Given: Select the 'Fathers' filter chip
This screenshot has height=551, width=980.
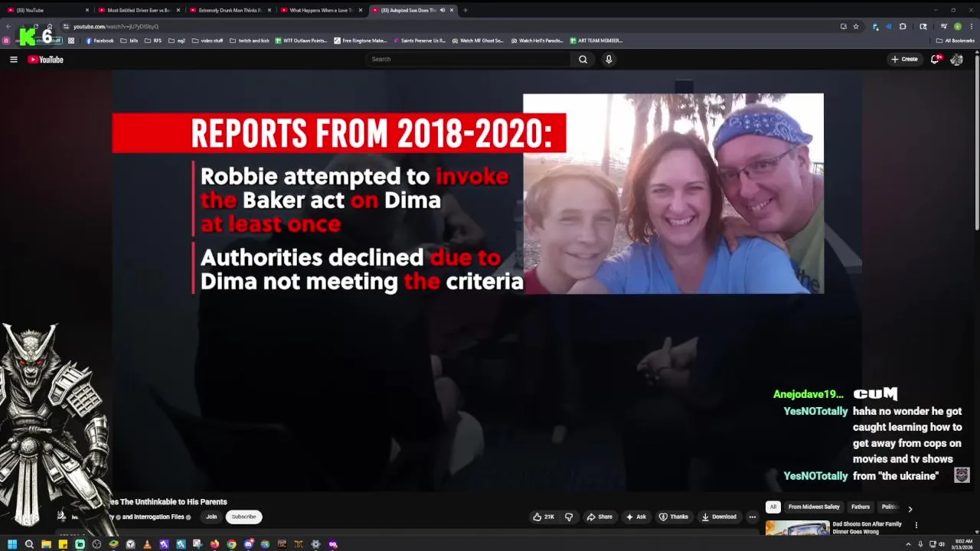Looking at the screenshot, I should click(x=861, y=507).
